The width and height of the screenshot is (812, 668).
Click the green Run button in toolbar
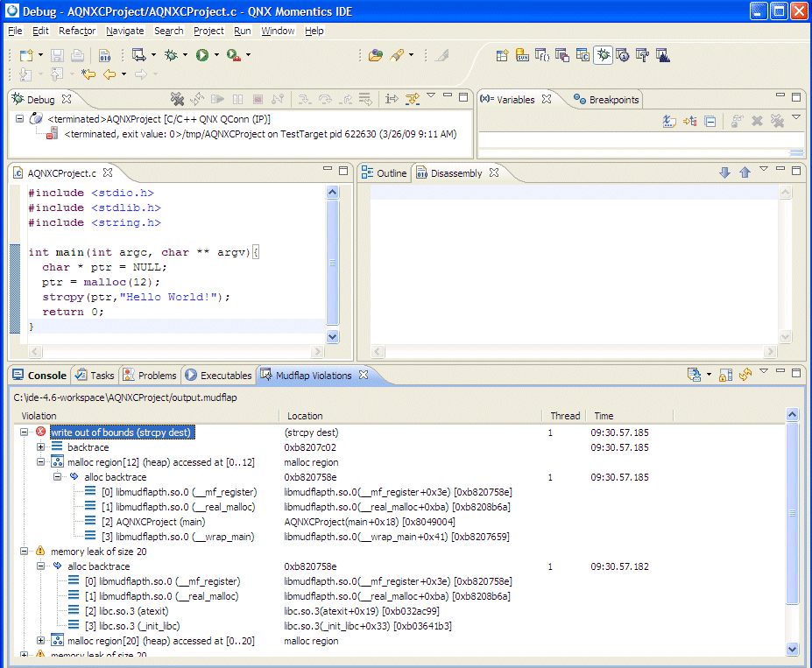pos(201,55)
